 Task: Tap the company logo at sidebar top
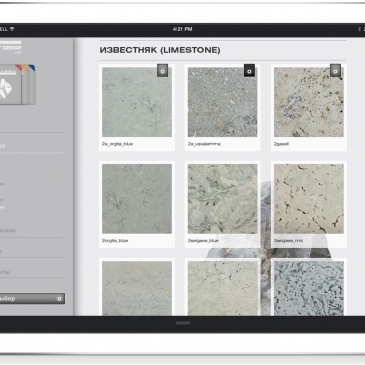tap(11, 47)
